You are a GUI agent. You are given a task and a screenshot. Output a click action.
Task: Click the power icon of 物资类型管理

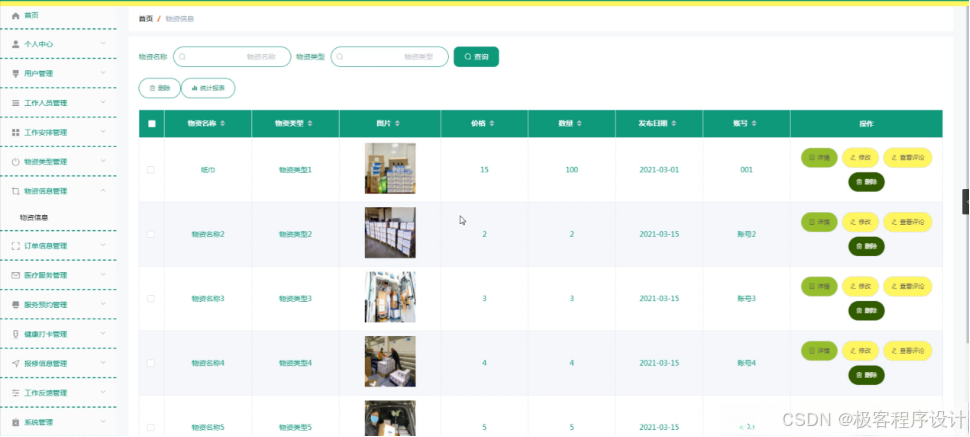coord(16,162)
